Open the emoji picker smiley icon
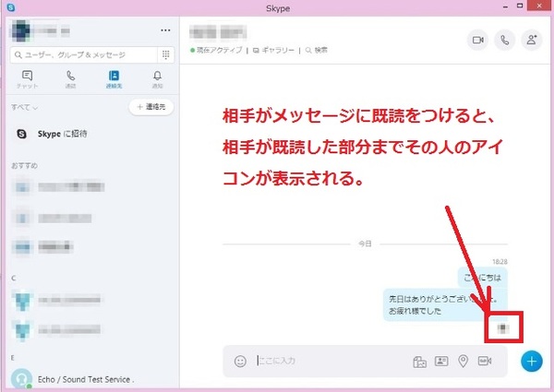This screenshot has width=554, height=392. tap(240, 361)
